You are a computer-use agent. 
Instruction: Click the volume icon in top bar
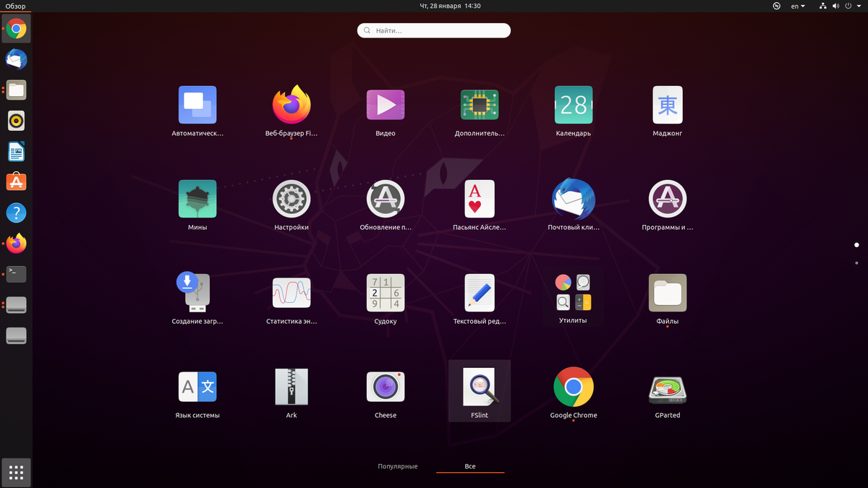click(x=835, y=6)
